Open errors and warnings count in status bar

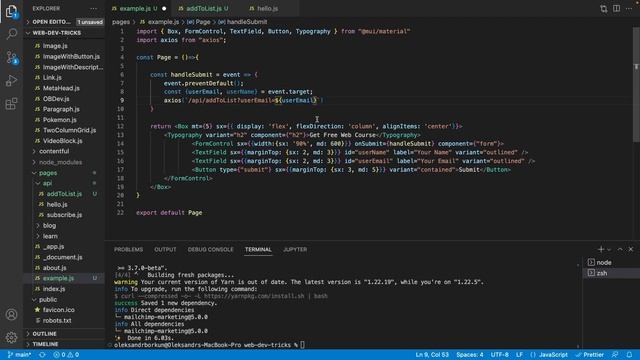(66, 355)
